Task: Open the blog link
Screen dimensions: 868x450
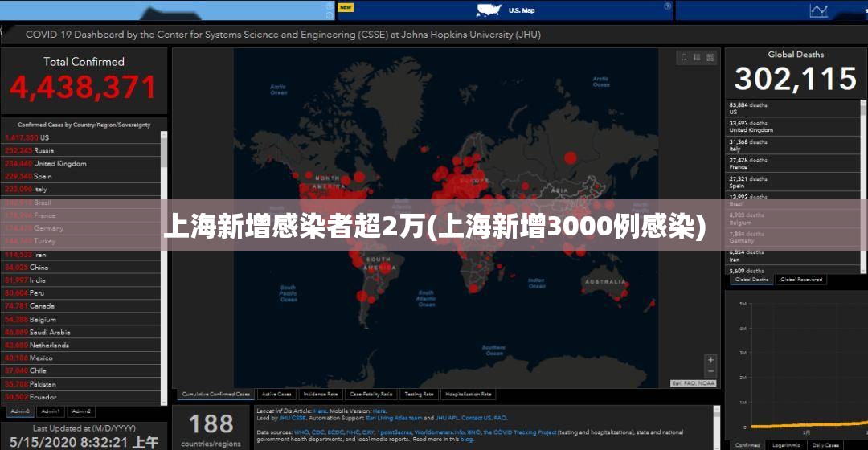Action: point(467,440)
